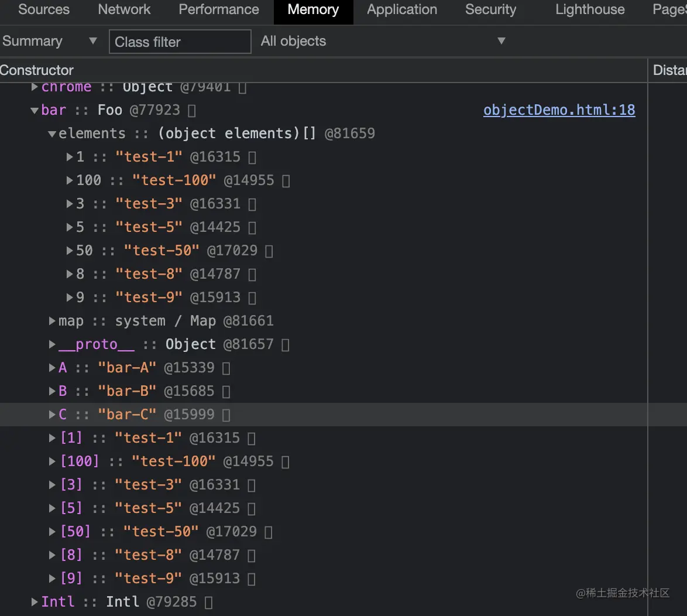Expand element 9 "test-9" under elements

69,297
